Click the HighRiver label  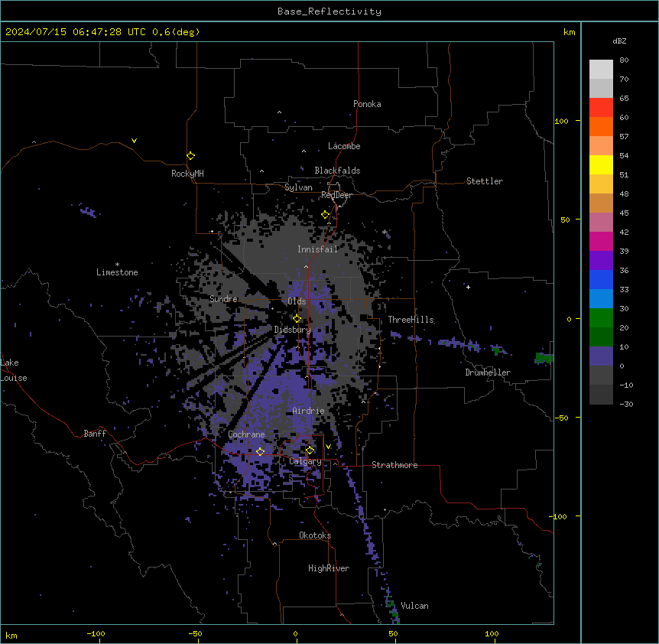tap(329, 568)
